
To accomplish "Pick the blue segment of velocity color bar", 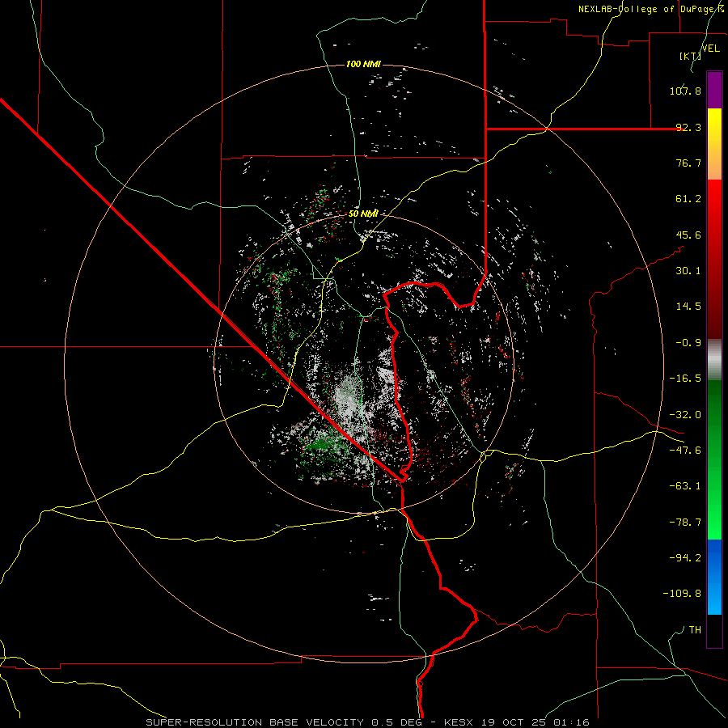I will point(714,577).
